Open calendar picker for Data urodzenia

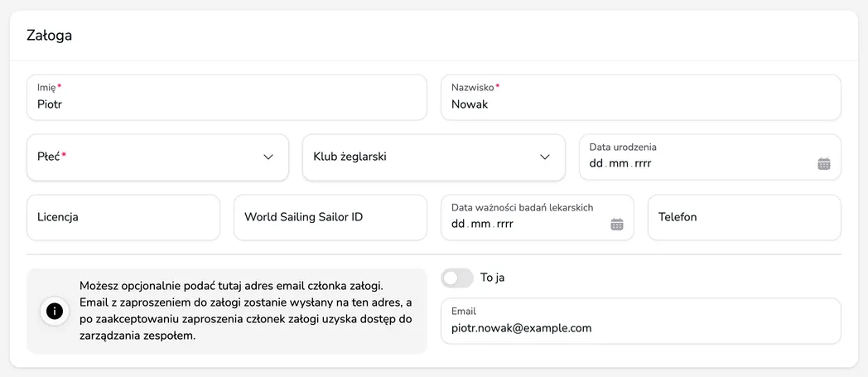coord(824,163)
